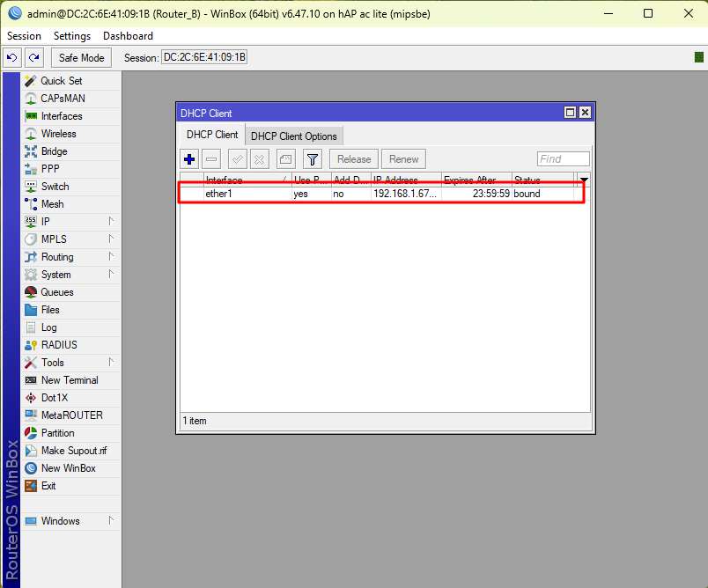Click the Comment icon in DHCP toolbar
This screenshot has width=708, height=588.
click(285, 159)
